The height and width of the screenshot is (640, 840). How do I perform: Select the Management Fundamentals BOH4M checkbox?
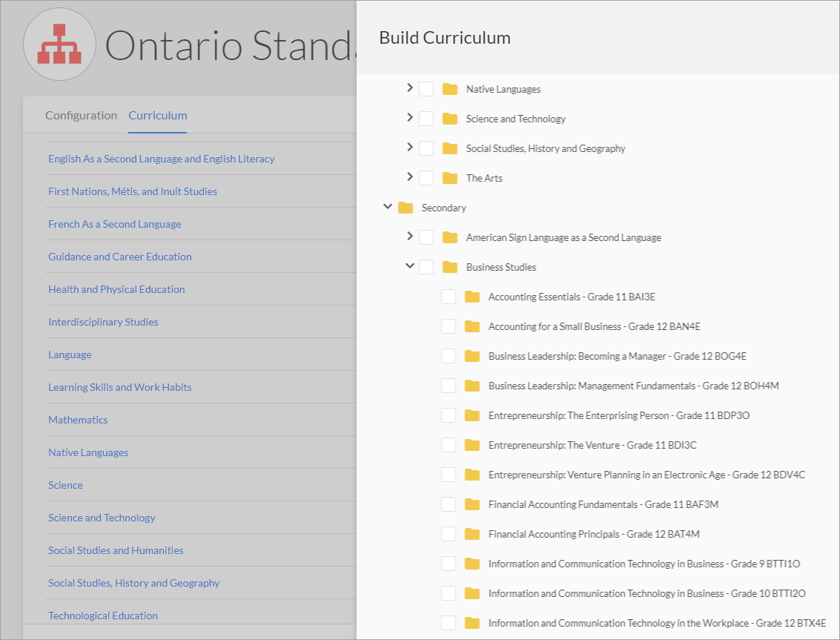point(449,386)
